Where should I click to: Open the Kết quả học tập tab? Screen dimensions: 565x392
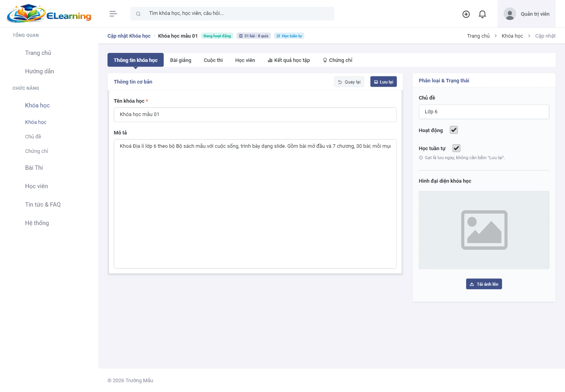(289, 60)
